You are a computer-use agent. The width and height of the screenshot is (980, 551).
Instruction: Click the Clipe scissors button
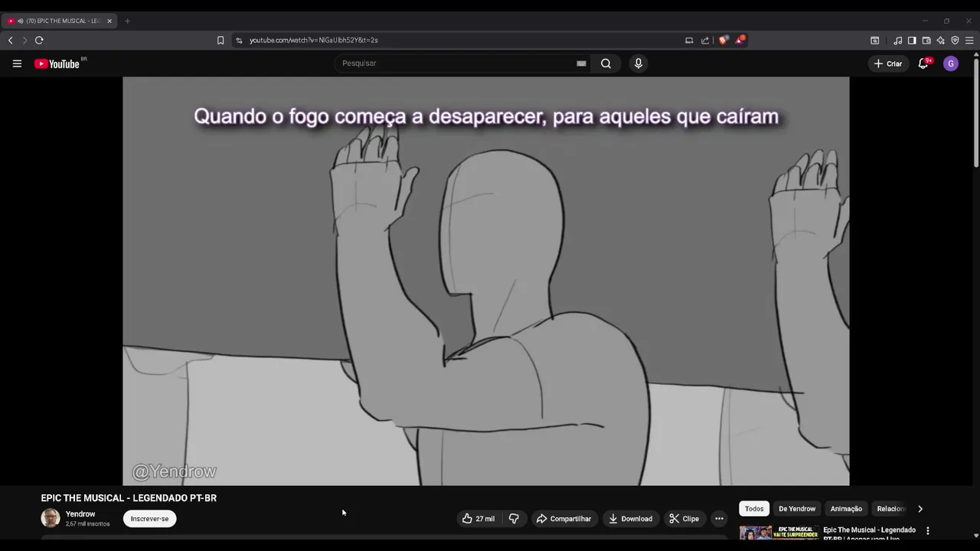tap(684, 519)
